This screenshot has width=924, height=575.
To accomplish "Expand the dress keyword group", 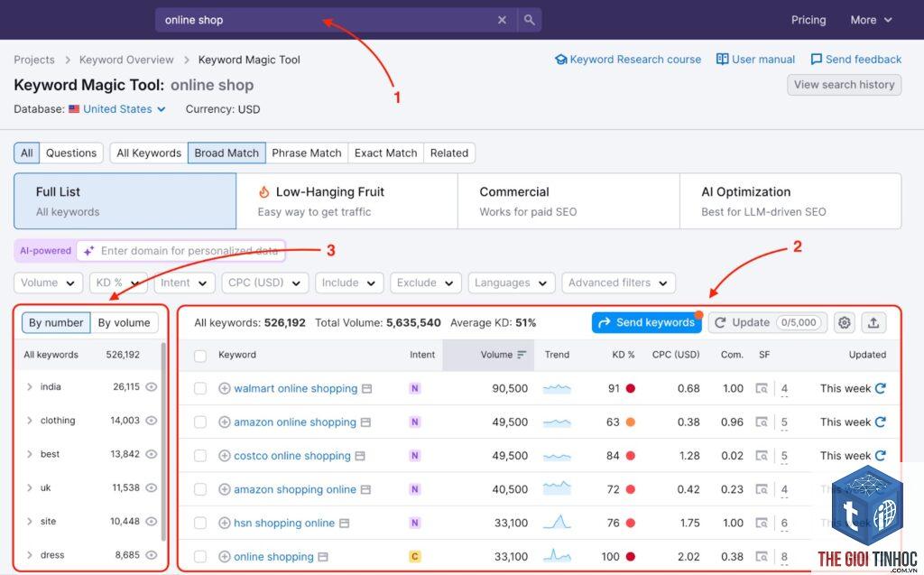I will click(x=29, y=555).
